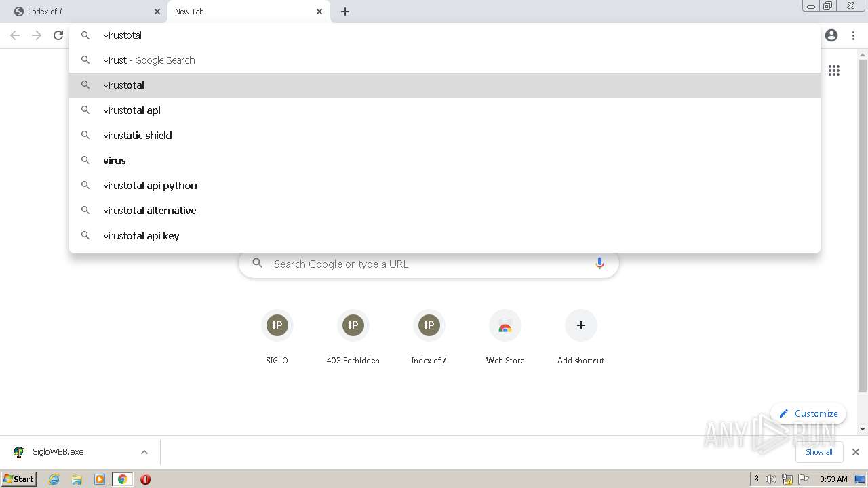Select highlighted 'virustotal' suggestion
The height and width of the screenshot is (488, 868).
tap(444, 85)
